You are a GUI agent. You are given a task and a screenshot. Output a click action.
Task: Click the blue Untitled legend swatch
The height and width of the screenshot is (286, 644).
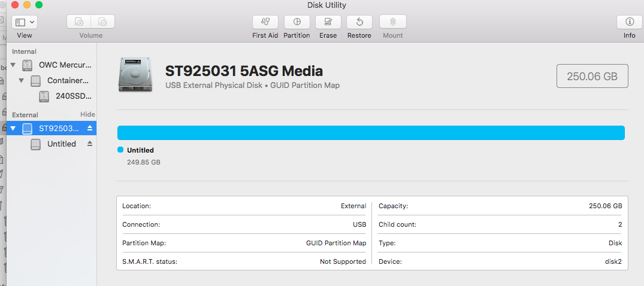120,150
